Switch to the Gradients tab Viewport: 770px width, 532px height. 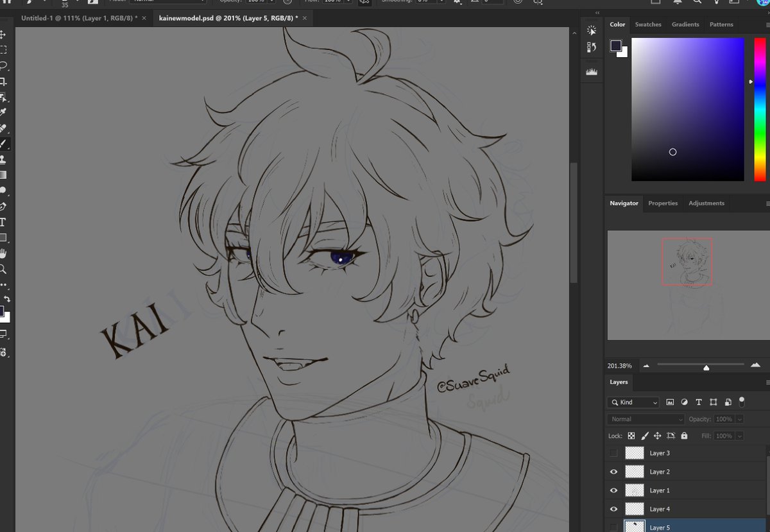[685, 24]
